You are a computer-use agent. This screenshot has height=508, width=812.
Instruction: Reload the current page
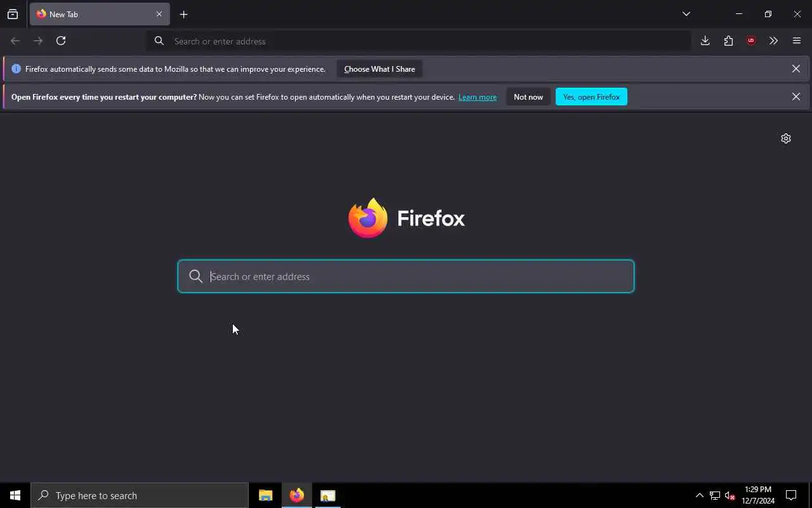(61, 41)
